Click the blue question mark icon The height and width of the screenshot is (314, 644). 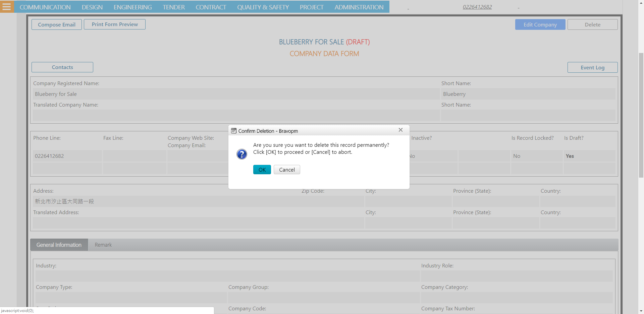coord(241,154)
